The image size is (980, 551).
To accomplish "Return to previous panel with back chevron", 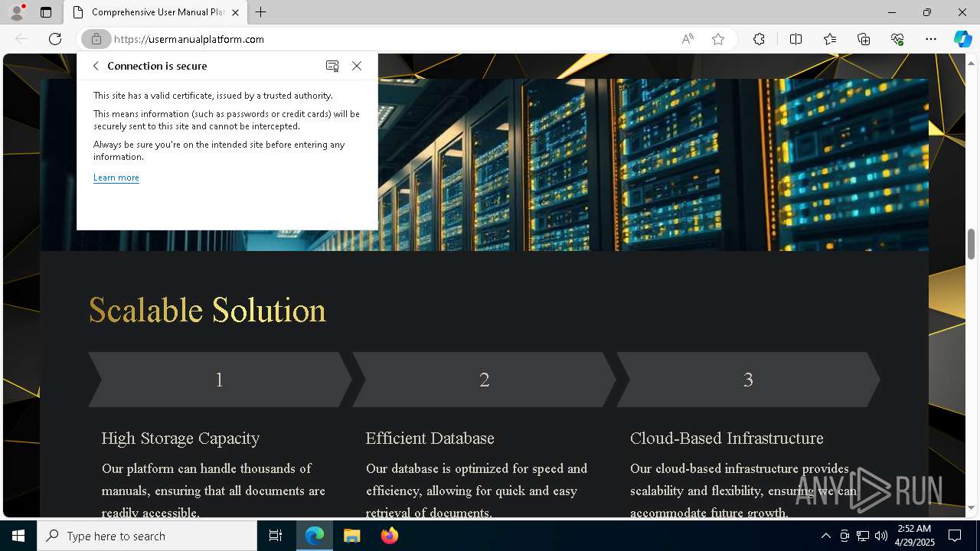I will (96, 66).
